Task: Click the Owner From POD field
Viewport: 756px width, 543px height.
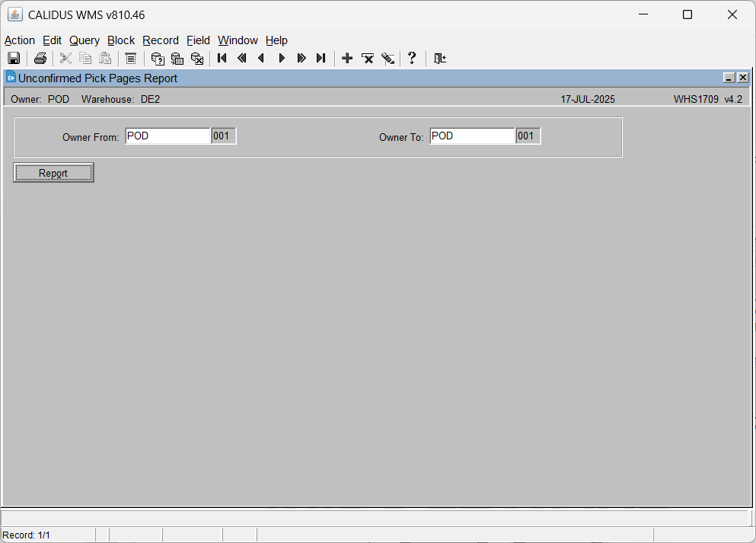Action: tap(167, 136)
